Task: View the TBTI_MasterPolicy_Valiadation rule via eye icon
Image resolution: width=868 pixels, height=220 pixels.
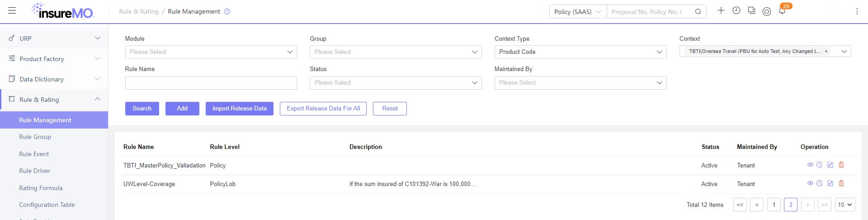Action: click(810, 165)
